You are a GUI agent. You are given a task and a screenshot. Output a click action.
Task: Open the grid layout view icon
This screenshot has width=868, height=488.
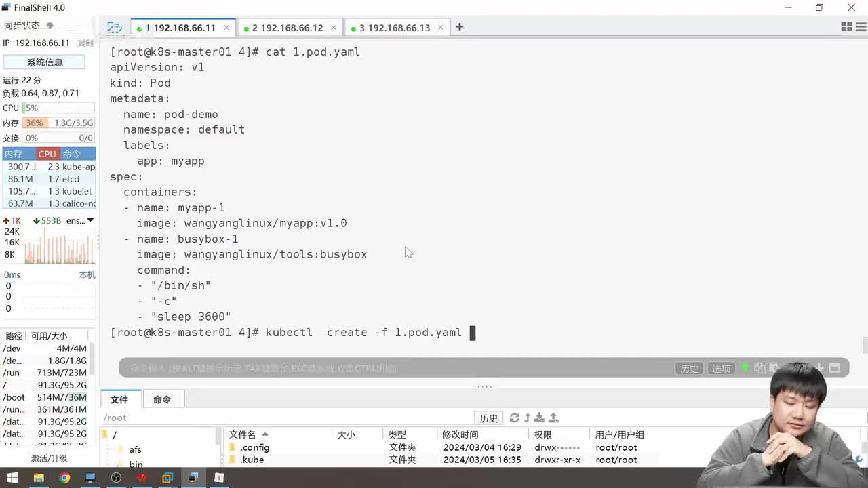coord(846,27)
